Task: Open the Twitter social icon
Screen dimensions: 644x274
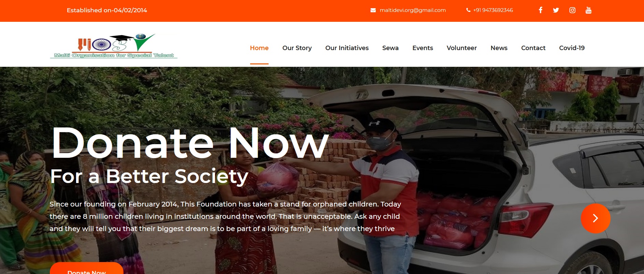Action: (556, 10)
